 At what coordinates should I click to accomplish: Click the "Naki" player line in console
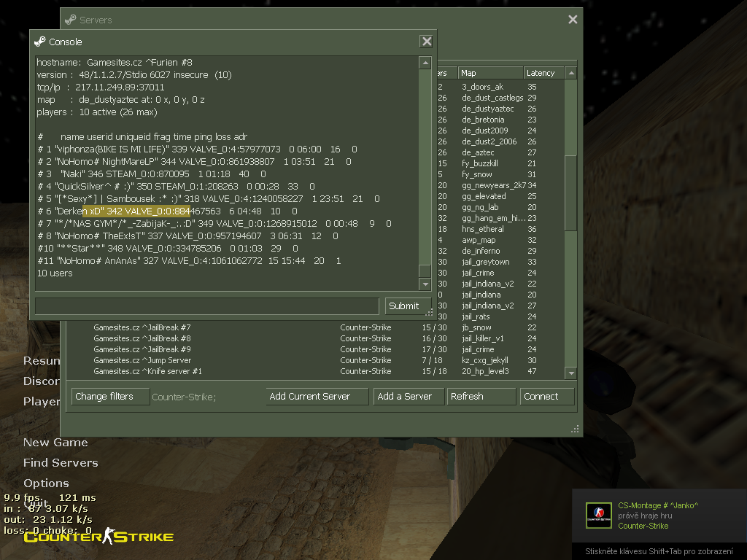[x=152, y=174]
